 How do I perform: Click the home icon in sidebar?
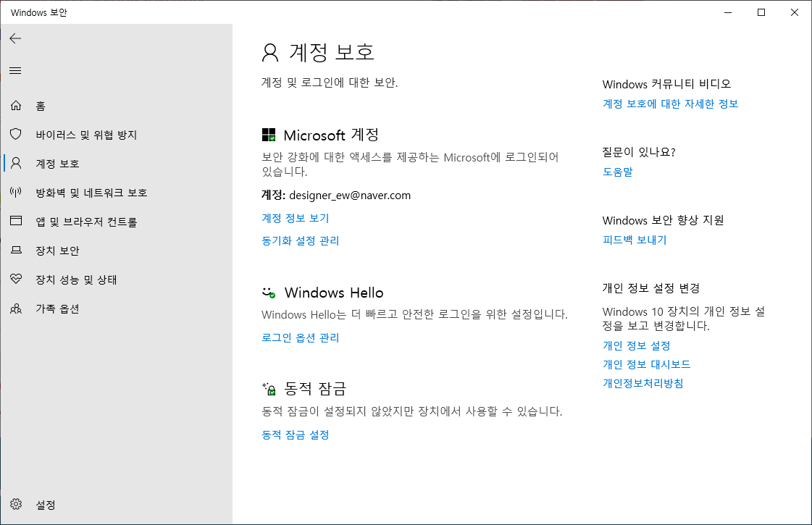click(16, 106)
